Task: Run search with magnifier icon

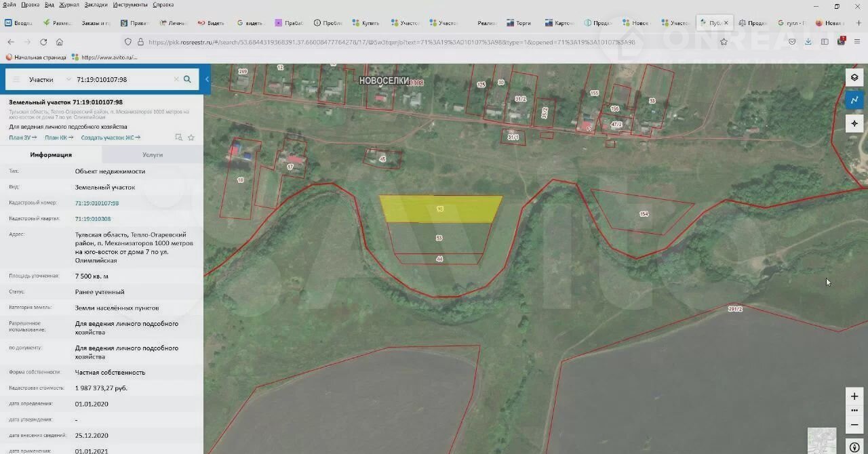Action: tap(187, 79)
